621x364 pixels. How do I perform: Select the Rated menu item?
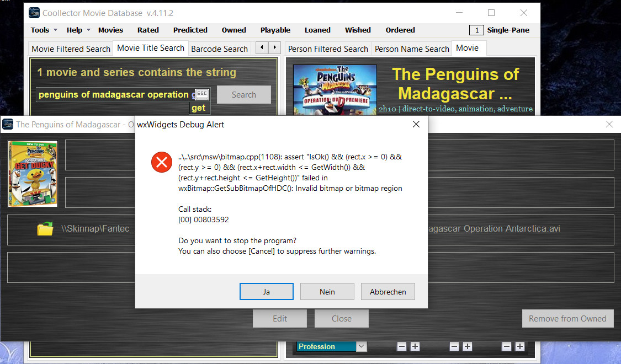click(x=148, y=30)
